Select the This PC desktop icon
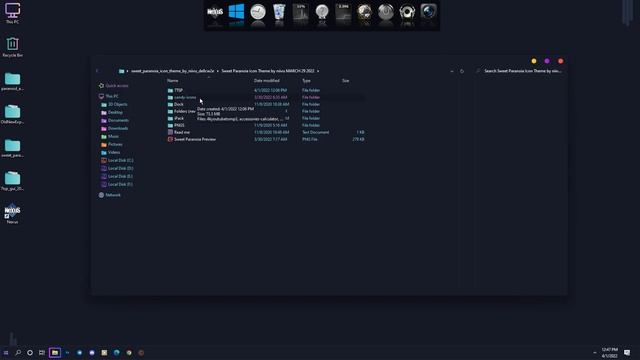The image size is (640, 360). tap(12, 13)
